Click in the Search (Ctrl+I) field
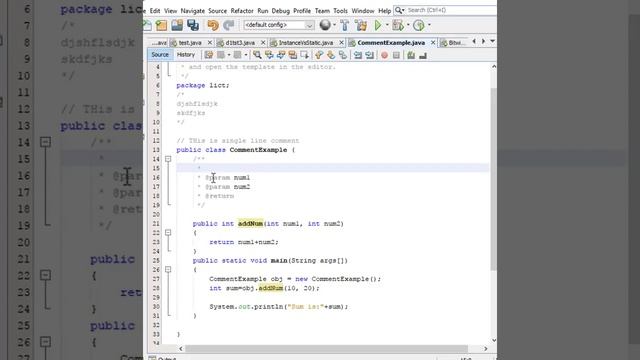Viewport: 640px width, 360px height. [451, 10]
